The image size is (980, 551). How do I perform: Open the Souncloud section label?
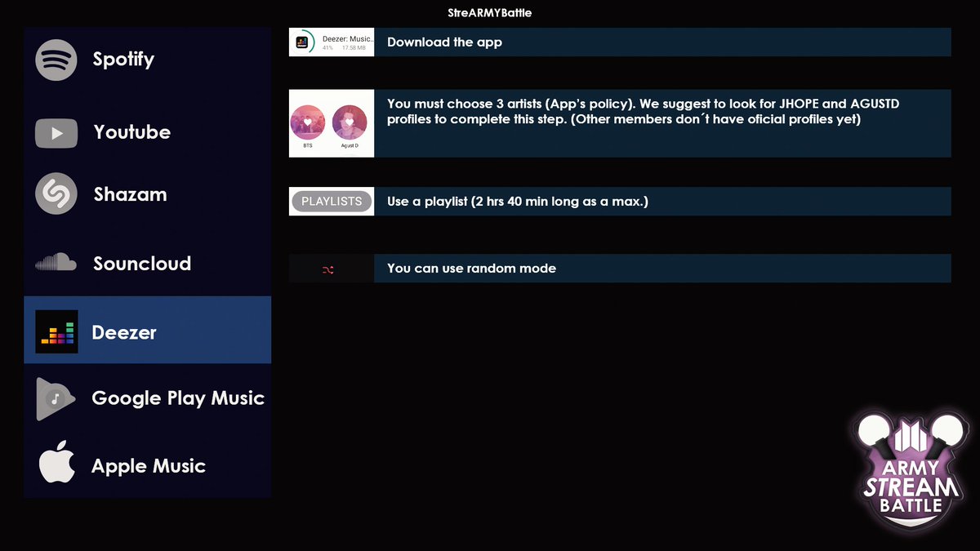click(142, 264)
